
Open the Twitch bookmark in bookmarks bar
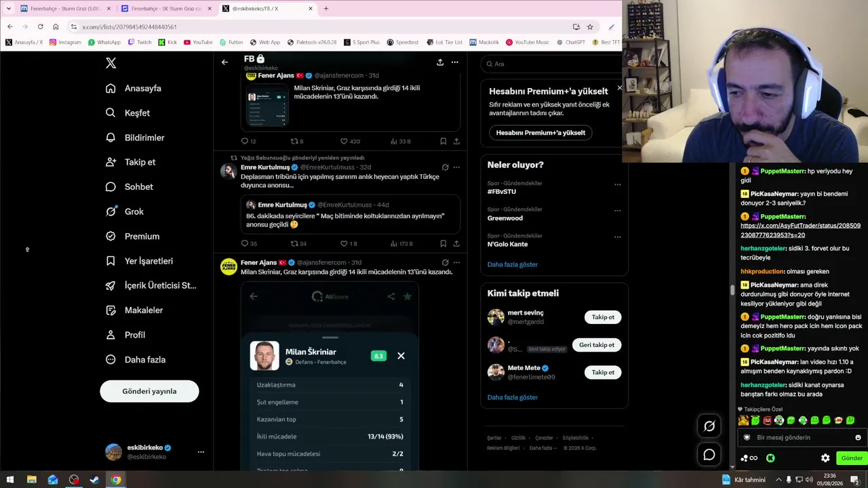pyautogui.click(x=139, y=42)
